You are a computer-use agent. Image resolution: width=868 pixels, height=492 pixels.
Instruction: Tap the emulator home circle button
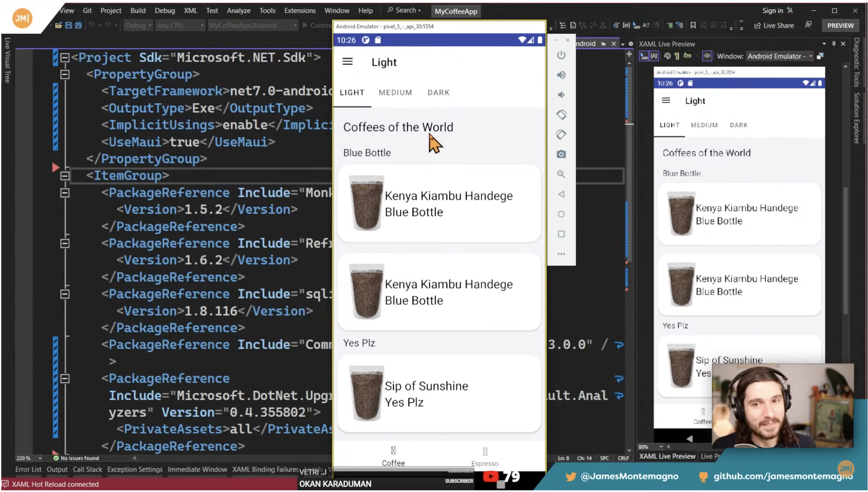[561, 214]
